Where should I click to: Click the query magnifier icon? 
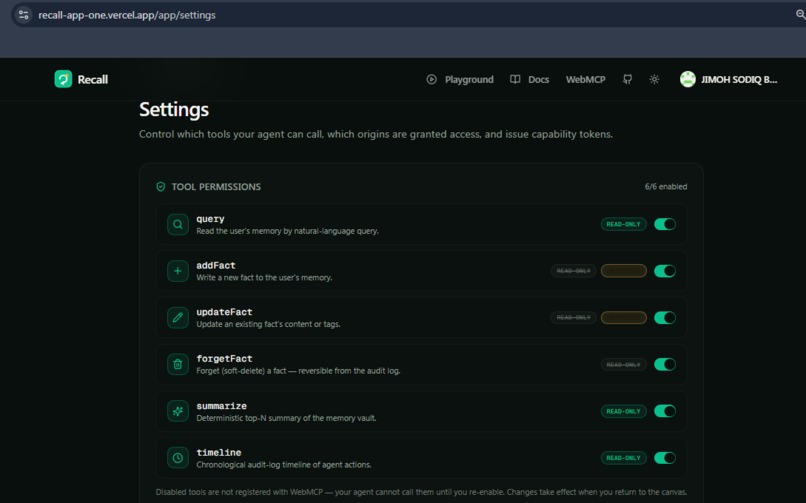point(178,225)
